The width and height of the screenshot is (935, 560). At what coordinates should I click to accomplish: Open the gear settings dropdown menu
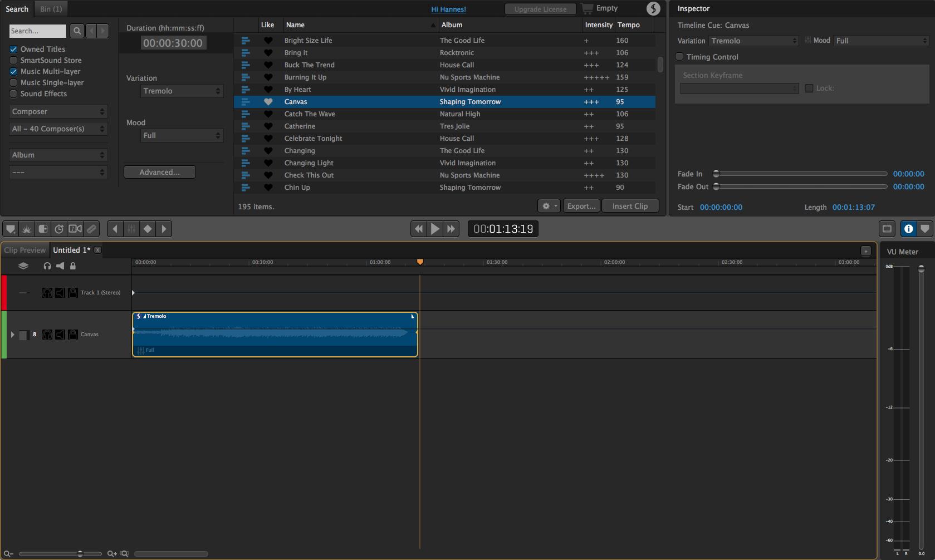[x=549, y=206]
